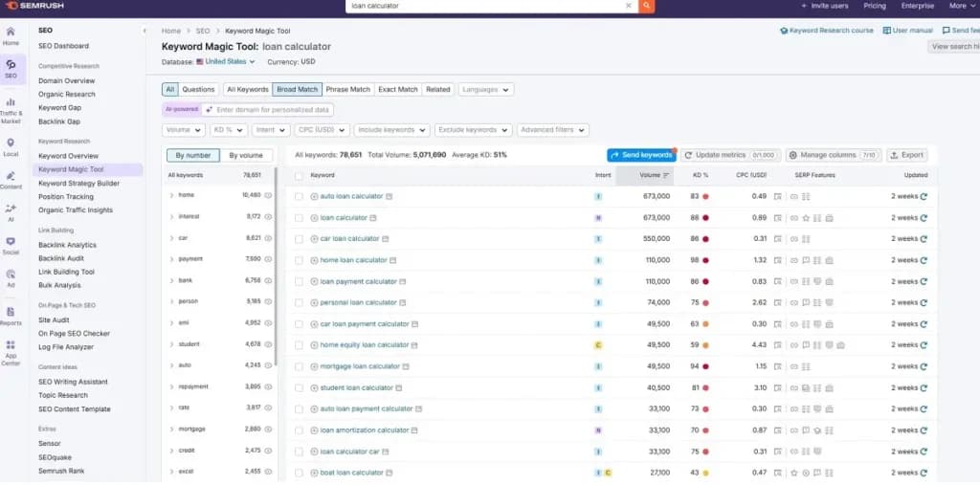Click the keyword groups panel scrollbar
Screen dimensions: 980x485
(x=276, y=266)
